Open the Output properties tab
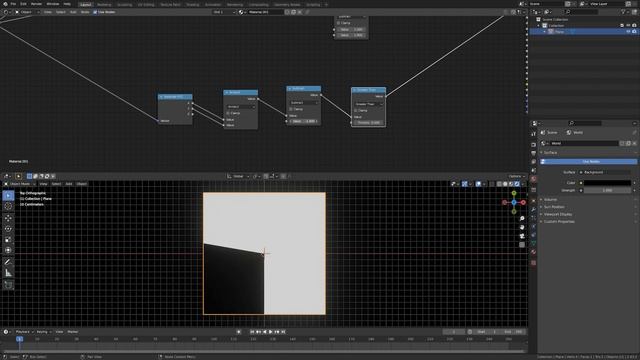 click(533, 153)
